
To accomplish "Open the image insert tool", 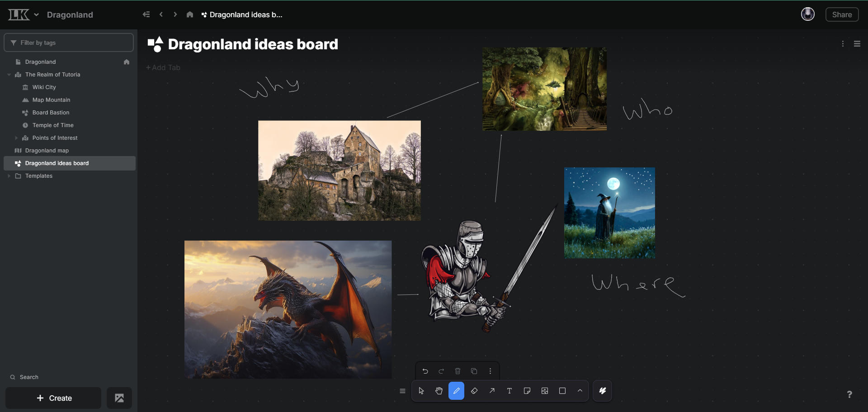I will 545,391.
